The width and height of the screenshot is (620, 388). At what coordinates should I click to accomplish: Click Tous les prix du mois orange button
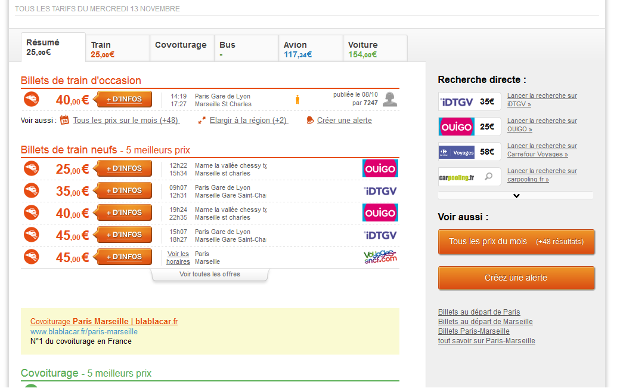tap(516, 241)
